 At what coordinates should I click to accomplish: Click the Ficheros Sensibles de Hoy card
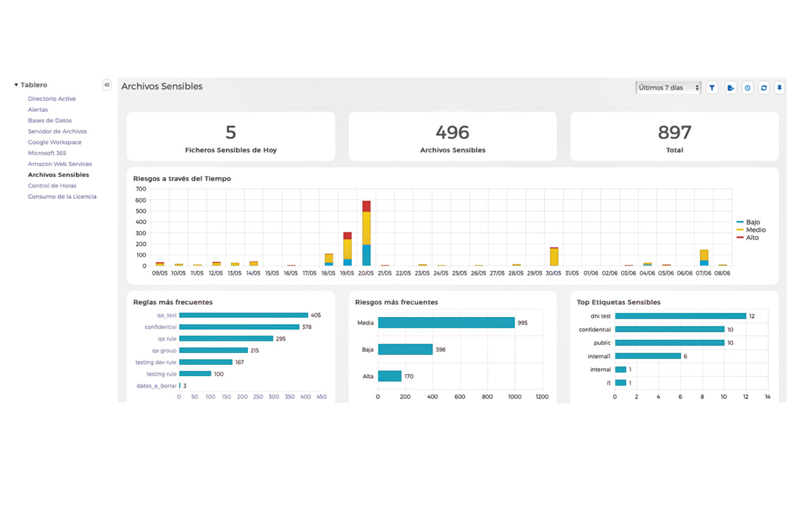231,136
